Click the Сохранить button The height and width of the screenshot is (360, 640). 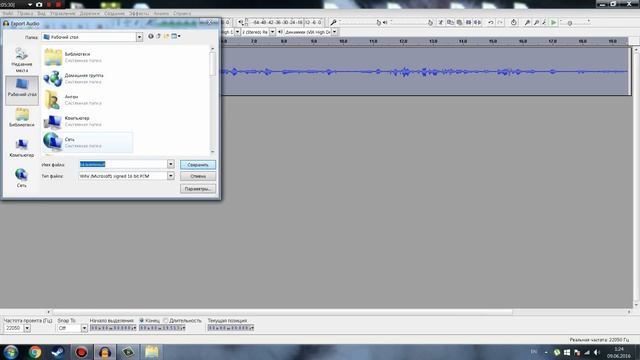[x=198, y=164]
